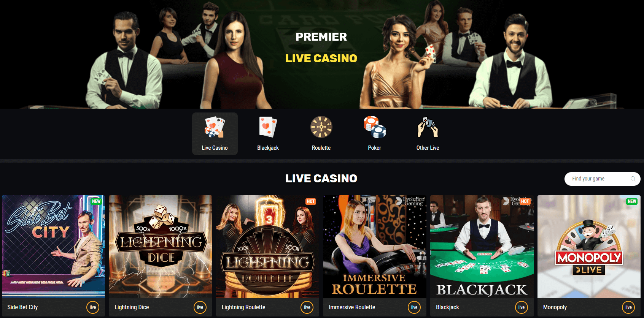The height and width of the screenshot is (318, 644).
Task: Select the Live Casino category icon
Action: [215, 127]
